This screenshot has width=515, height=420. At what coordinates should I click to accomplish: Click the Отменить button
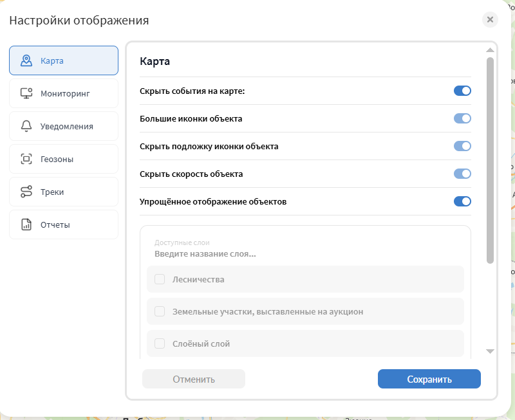point(194,379)
